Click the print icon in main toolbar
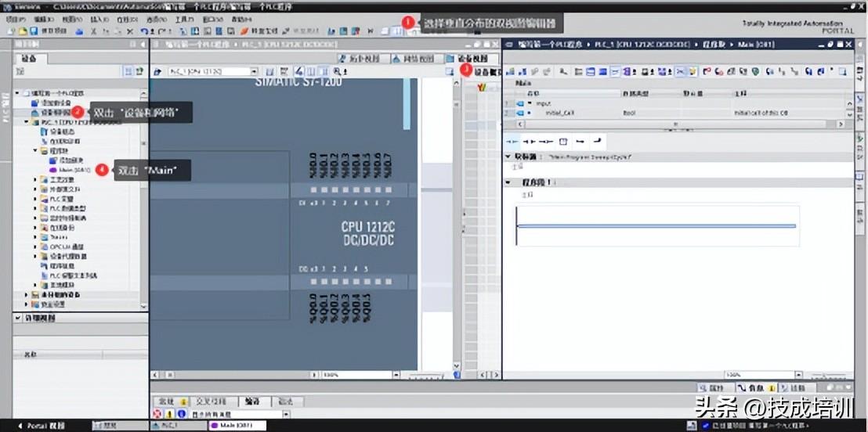 coord(79,31)
